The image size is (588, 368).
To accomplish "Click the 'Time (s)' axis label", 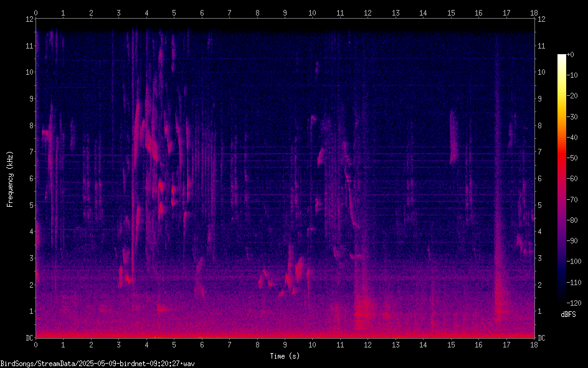I will (x=285, y=356).
